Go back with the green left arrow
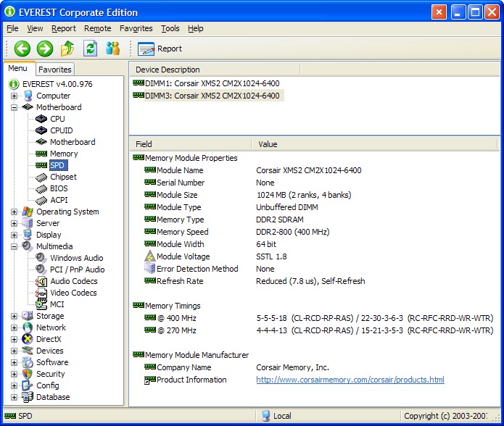504x426 pixels. [x=22, y=49]
